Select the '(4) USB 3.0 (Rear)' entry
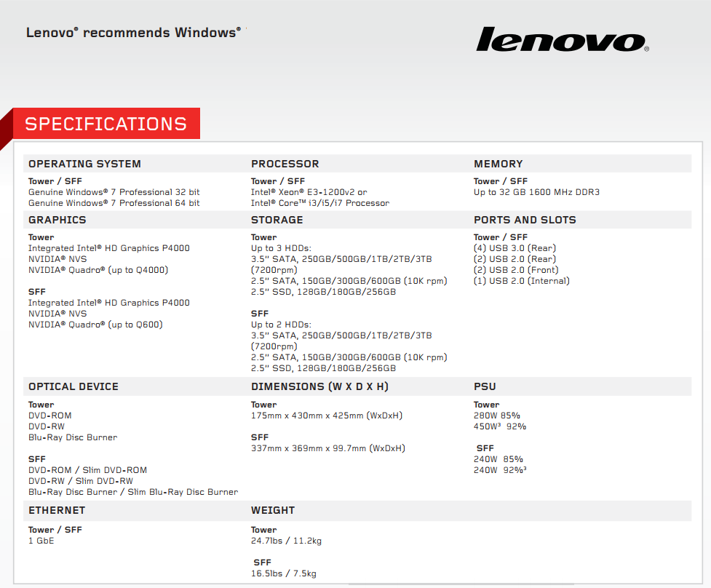The width and height of the screenshot is (711, 588). [515, 248]
